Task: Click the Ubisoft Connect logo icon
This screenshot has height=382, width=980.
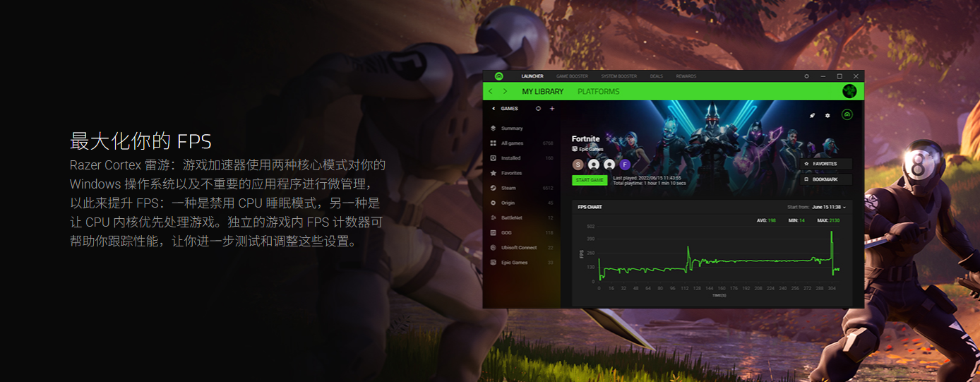Action: 493,248
